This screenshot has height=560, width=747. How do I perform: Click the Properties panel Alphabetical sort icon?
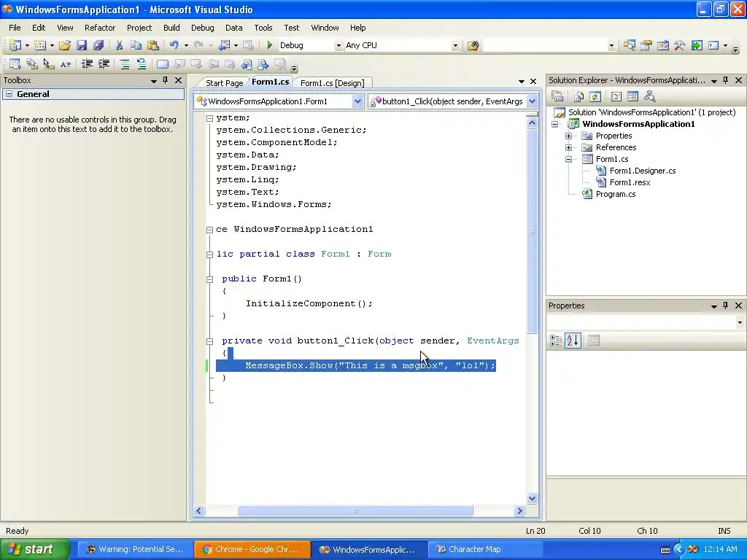coord(573,341)
